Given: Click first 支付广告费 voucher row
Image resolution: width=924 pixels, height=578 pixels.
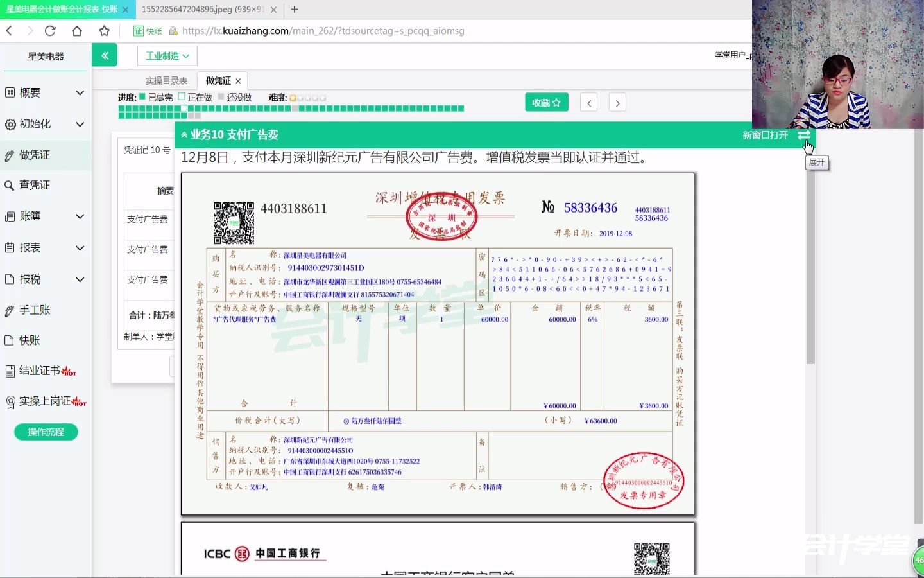Looking at the screenshot, I should (149, 219).
